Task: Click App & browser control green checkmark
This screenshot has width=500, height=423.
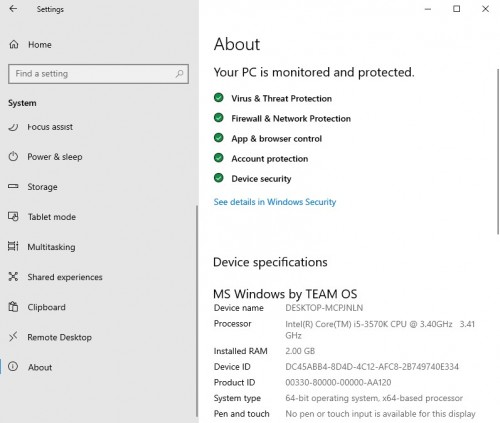Action: point(219,138)
